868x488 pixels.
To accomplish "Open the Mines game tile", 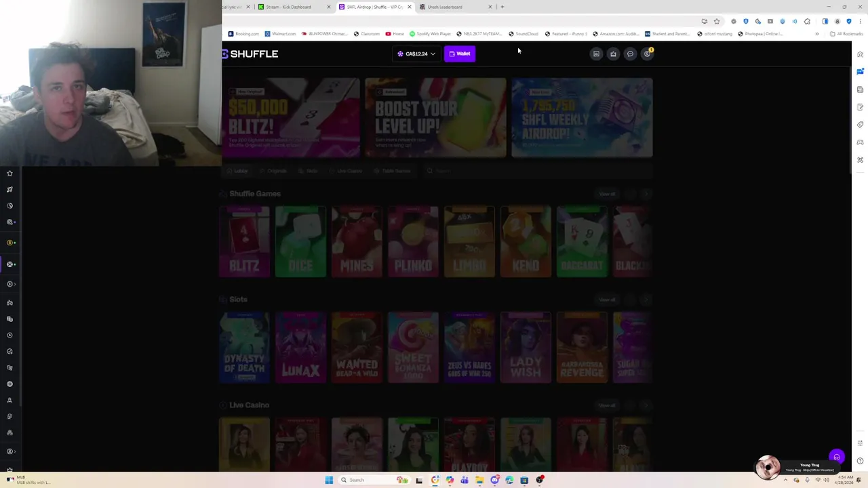I will click(357, 242).
